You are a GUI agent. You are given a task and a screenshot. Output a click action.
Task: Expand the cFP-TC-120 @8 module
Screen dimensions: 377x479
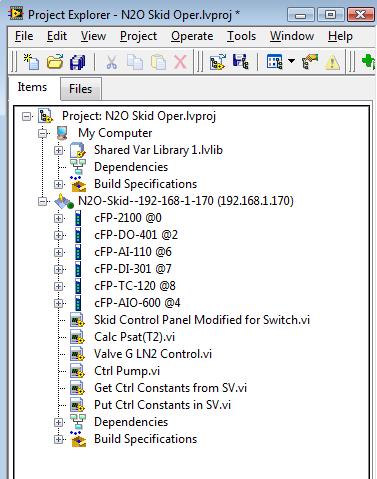click(58, 286)
